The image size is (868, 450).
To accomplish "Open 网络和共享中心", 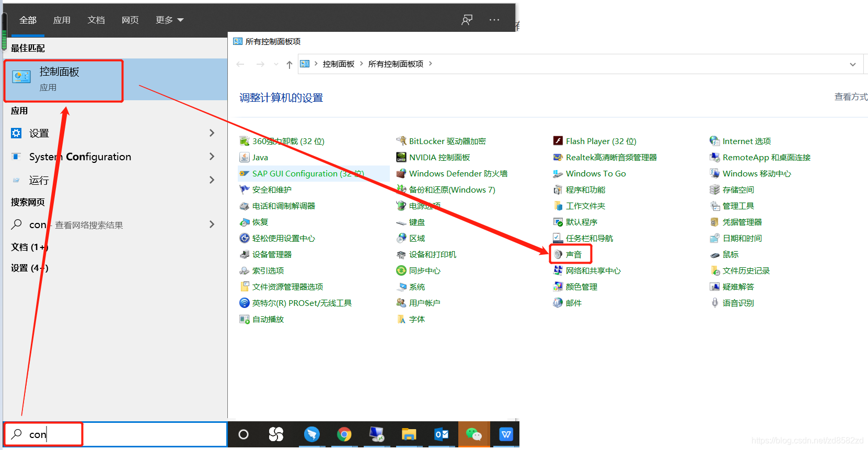I will 587,271.
